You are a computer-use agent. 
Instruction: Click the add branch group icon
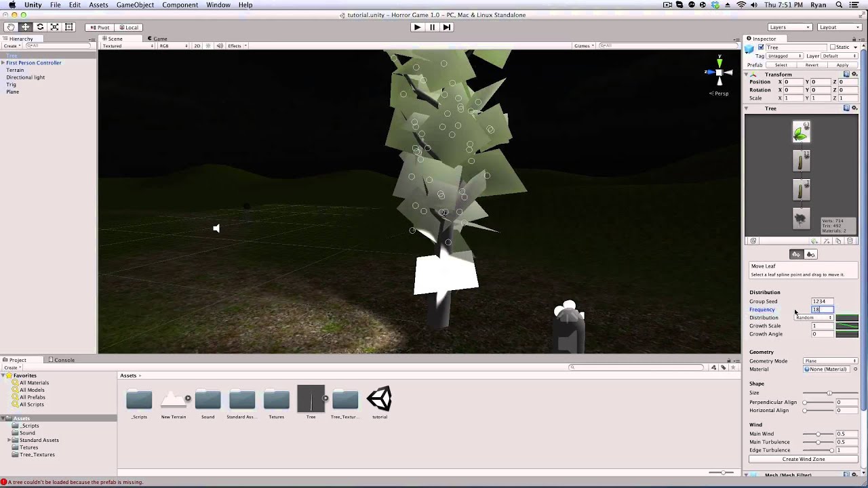click(827, 241)
